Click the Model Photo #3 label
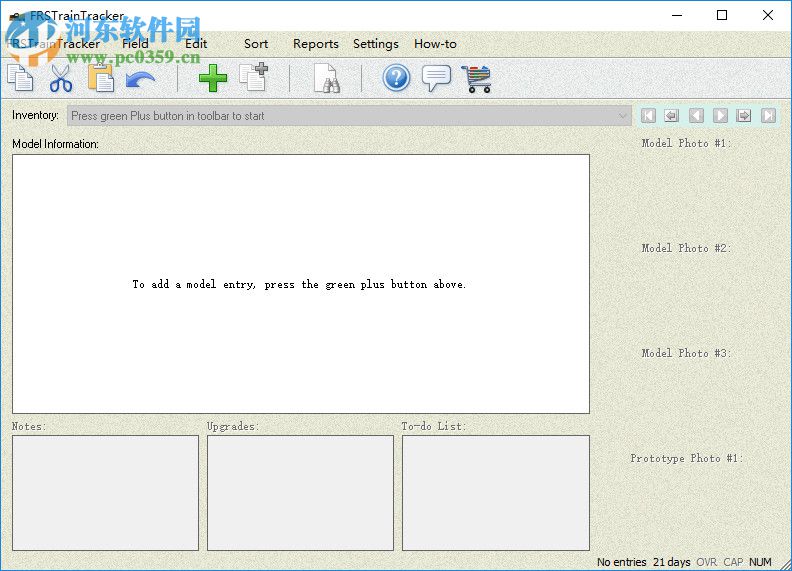Viewport: 792px width, 571px height. [686, 354]
